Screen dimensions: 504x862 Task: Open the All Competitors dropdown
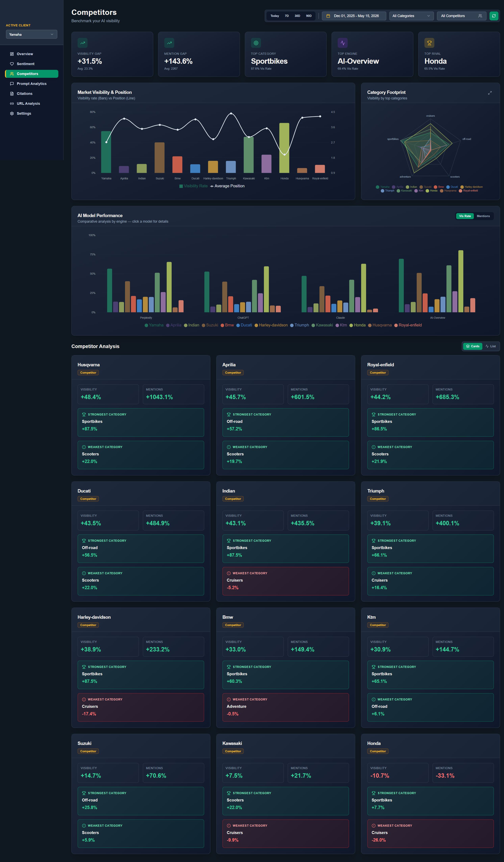coord(462,16)
